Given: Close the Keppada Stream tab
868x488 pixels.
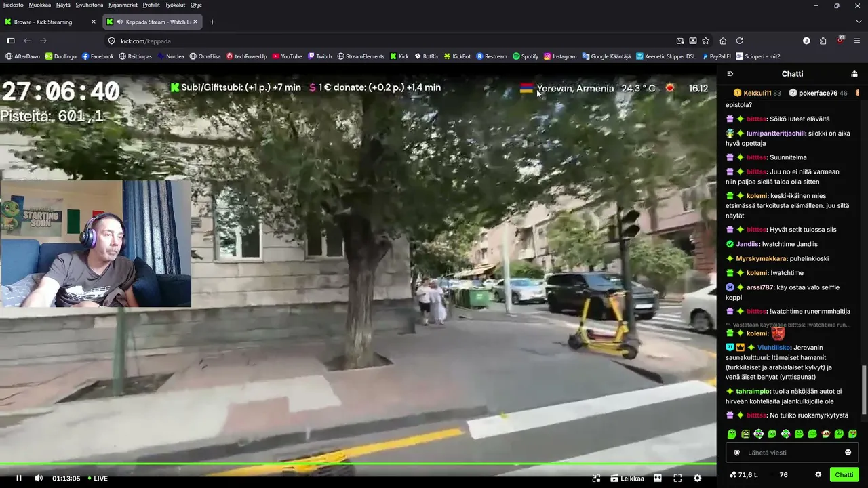Looking at the screenshot, I should point(195,22).
